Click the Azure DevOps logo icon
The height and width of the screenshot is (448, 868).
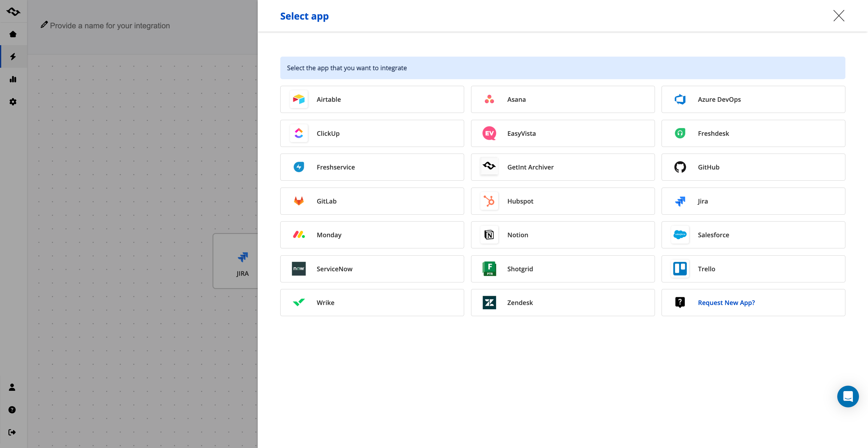tap(680, 99)
